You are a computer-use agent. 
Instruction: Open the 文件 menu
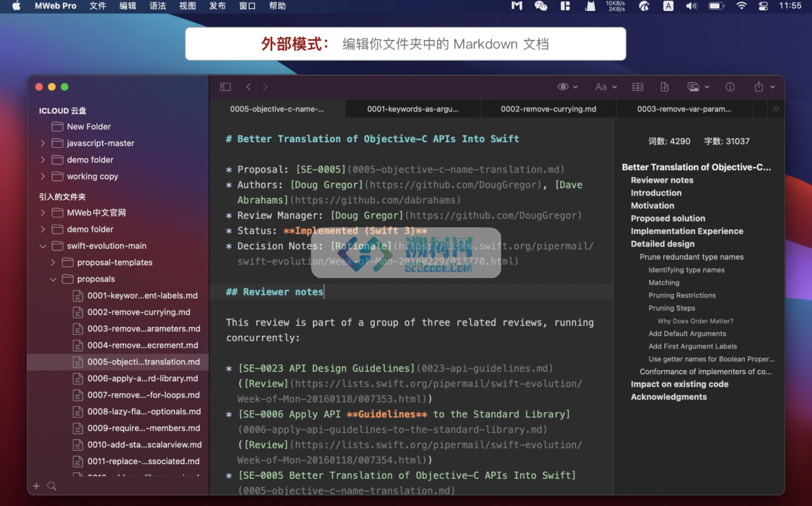pos(98,6)
